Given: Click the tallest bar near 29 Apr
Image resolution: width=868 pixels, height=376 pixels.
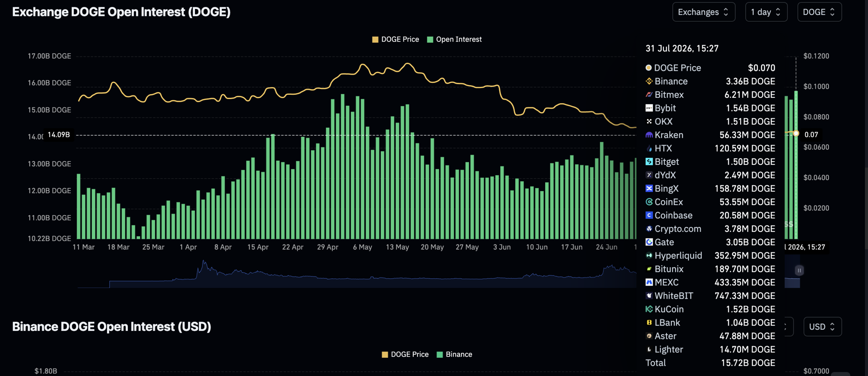Looking at the screenshot, I should [342, 166].
